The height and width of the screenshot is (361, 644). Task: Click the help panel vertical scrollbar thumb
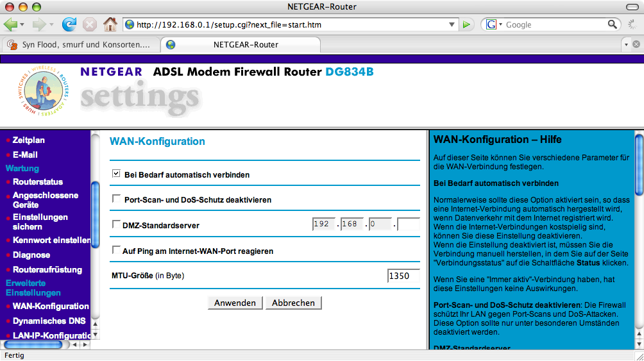(639, 165)
